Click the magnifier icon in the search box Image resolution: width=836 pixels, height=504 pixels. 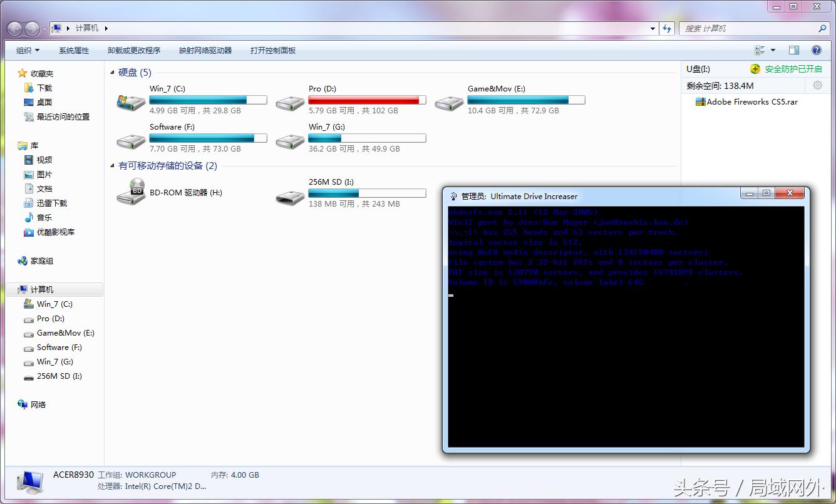coord(822,28)
